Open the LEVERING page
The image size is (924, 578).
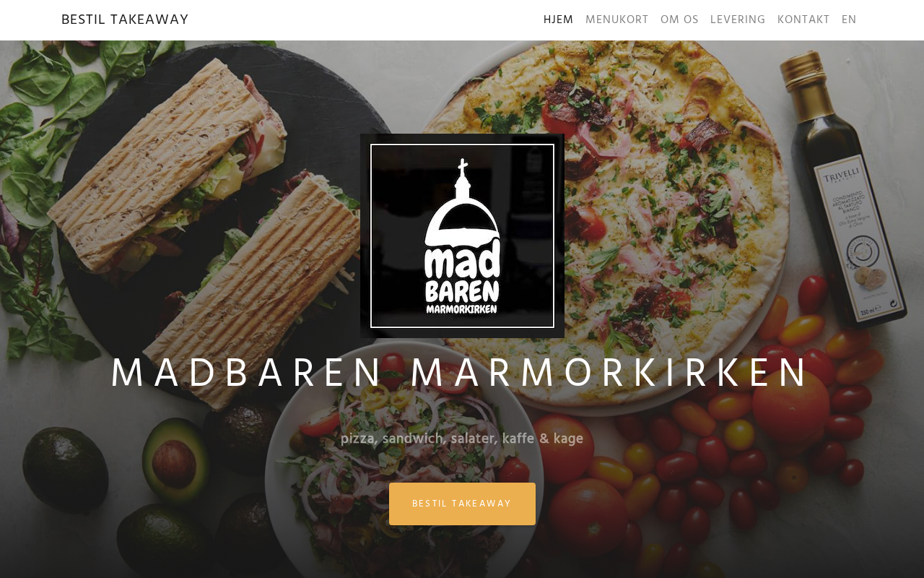click(x=738, y=20)
